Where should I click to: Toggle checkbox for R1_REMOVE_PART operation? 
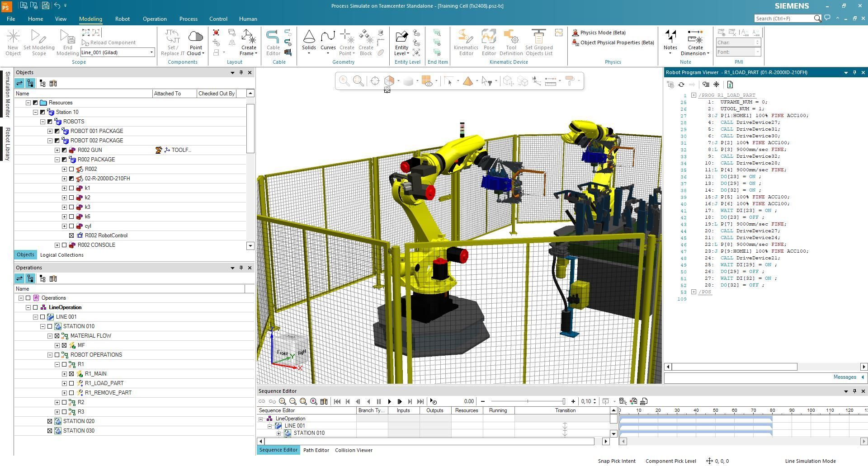(x=71, y=393)
